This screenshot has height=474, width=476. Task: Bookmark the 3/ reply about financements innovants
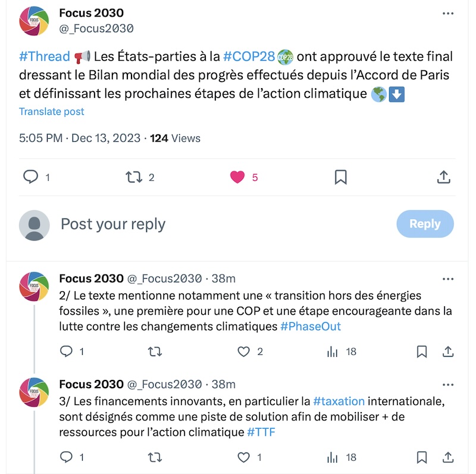point(422,457)
